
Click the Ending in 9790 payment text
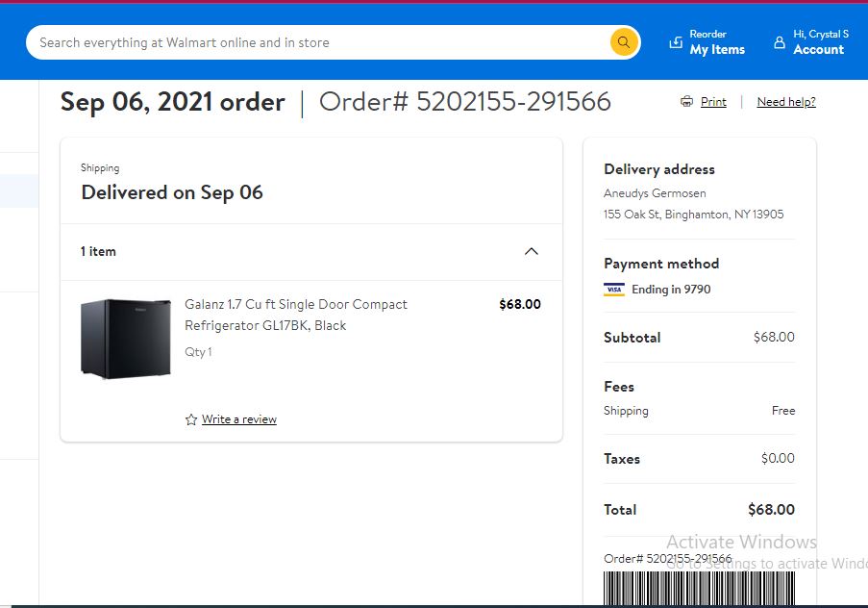click(x=671, y=290)
